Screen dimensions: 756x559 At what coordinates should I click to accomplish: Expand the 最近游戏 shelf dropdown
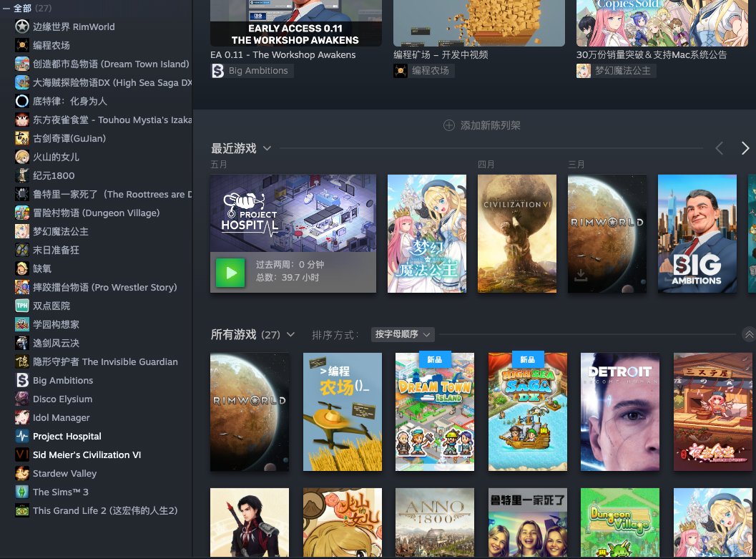coord(267,149)
